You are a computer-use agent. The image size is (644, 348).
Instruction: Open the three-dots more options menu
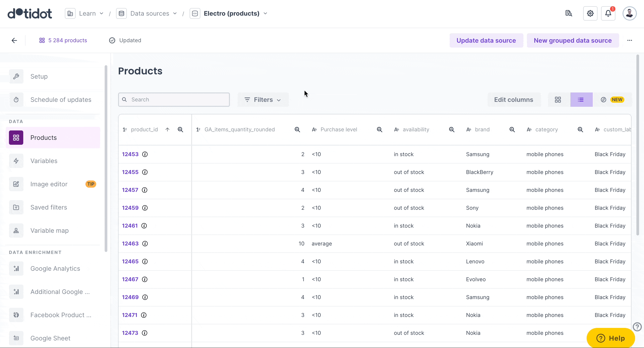(x=629, y=40)
